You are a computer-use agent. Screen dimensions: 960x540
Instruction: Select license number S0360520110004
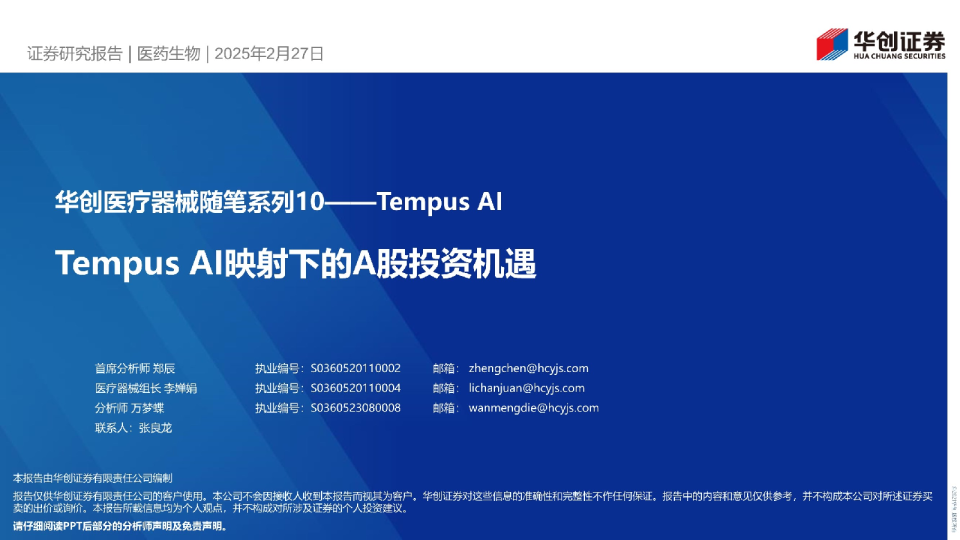356,388
